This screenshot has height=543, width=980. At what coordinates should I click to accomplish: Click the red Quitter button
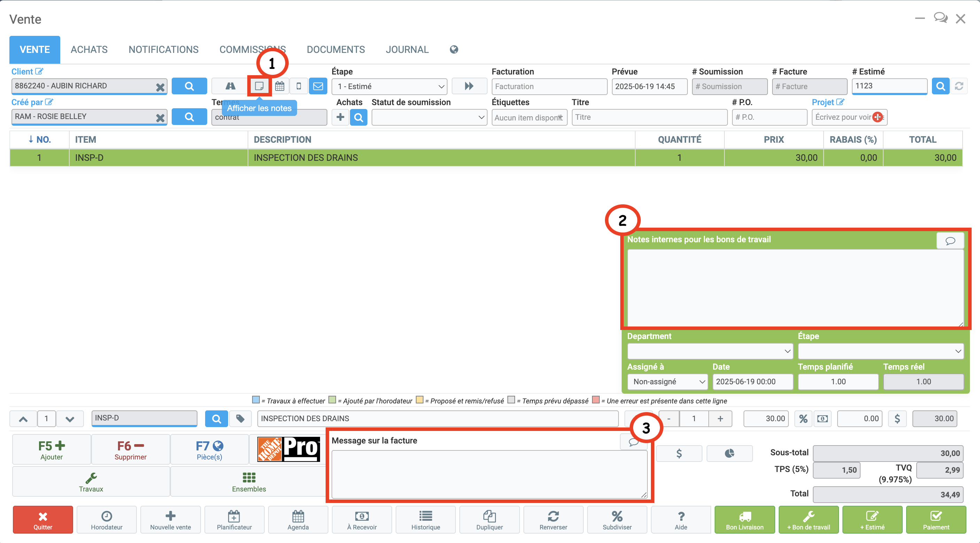click(x=42, y=520)
